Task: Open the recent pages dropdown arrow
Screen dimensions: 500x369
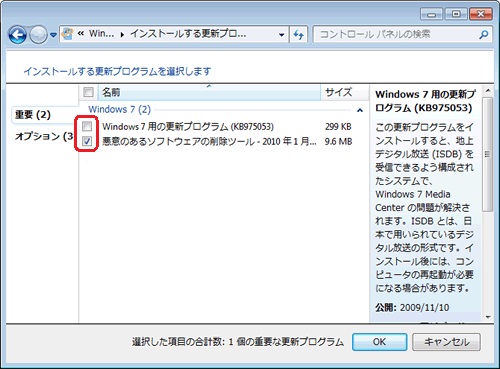Action: click(53, 35)
